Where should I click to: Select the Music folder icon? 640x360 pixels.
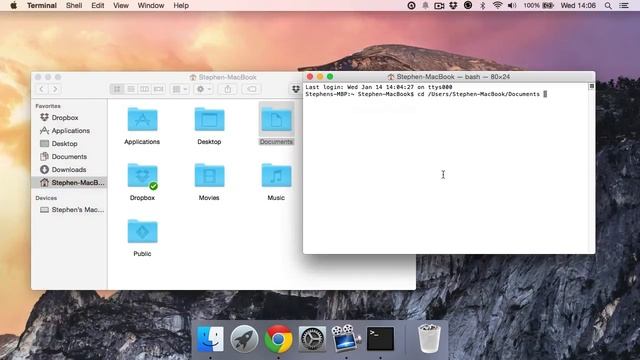point(276,176)
